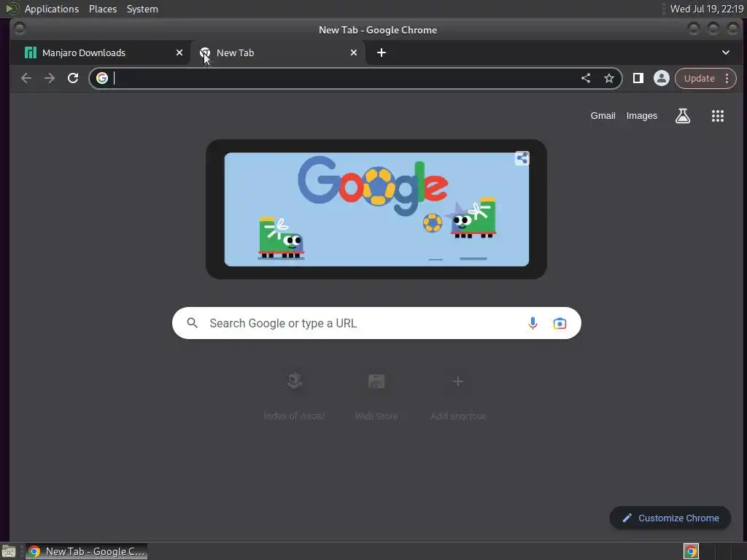Share this page using the address bar share icon
Image resolution: width=747 pixels, height=560 pixels.
tap(586, 78)
